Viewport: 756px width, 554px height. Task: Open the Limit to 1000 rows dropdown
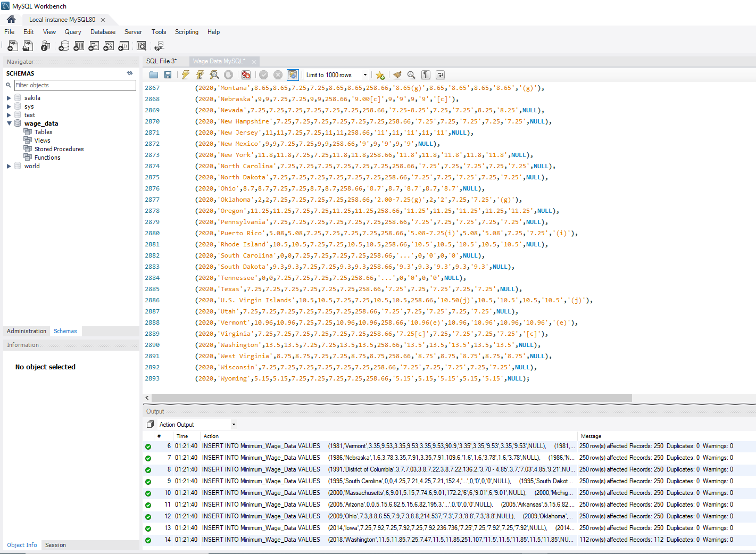point(365,75)
